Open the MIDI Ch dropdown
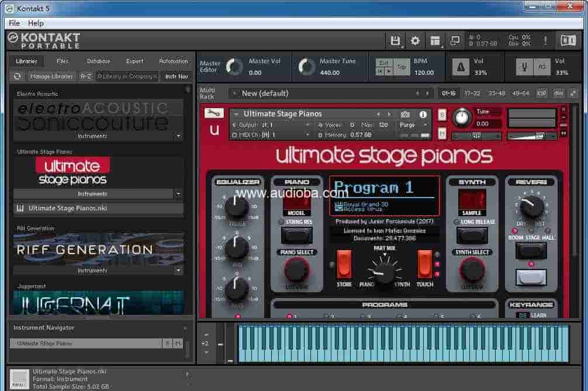The width and height of the screenshot is (588, 391). pyautogui.click(x=271, y=134)
